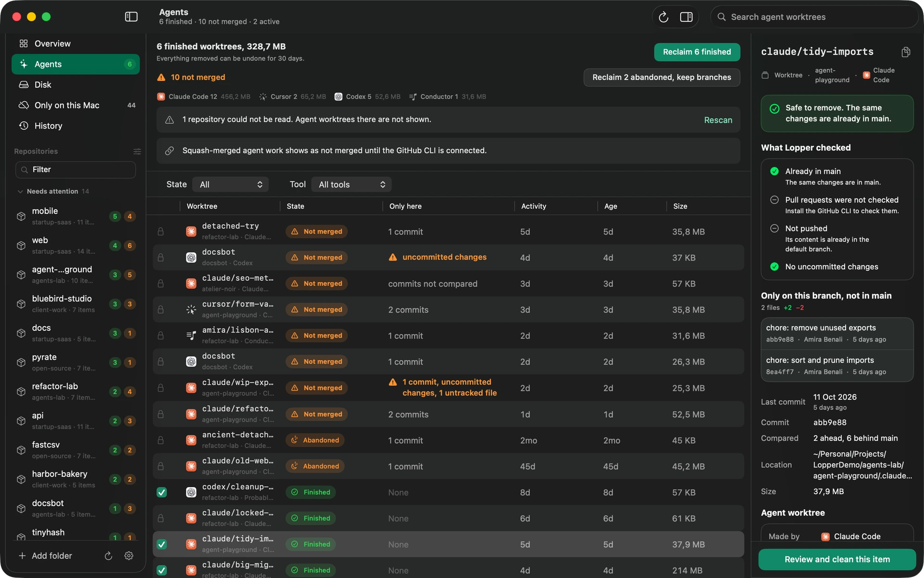Click the 10 not merged warning icon
Screen dimensions: 924x578
pyautogui.click(x=161, y=78)
